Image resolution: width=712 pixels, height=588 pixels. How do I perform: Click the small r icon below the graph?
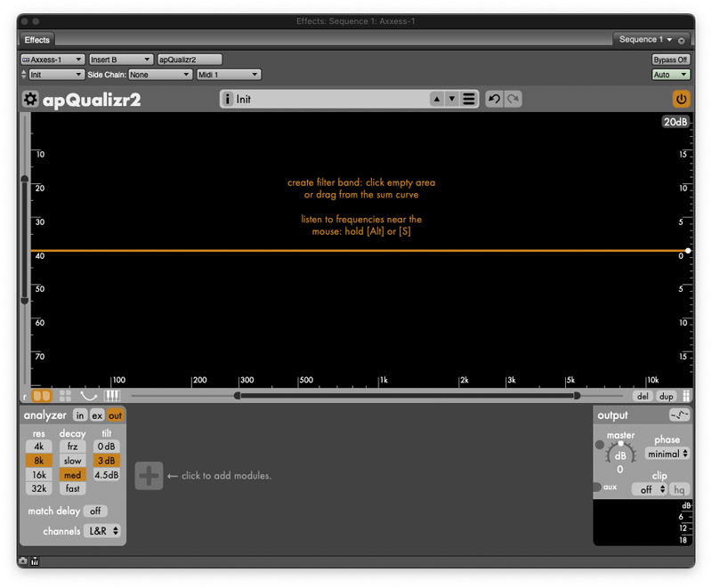pos(25,397)
